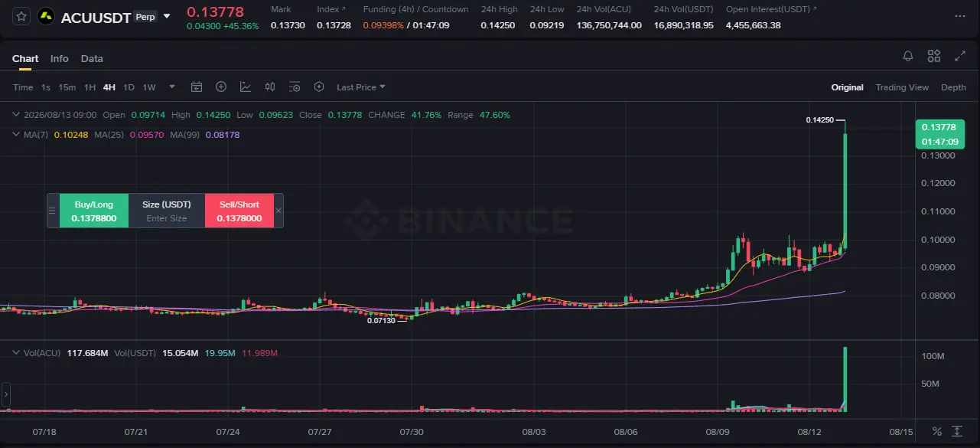
Task: Open the technical indicators line-chart icon
Action: pos(246,87)
